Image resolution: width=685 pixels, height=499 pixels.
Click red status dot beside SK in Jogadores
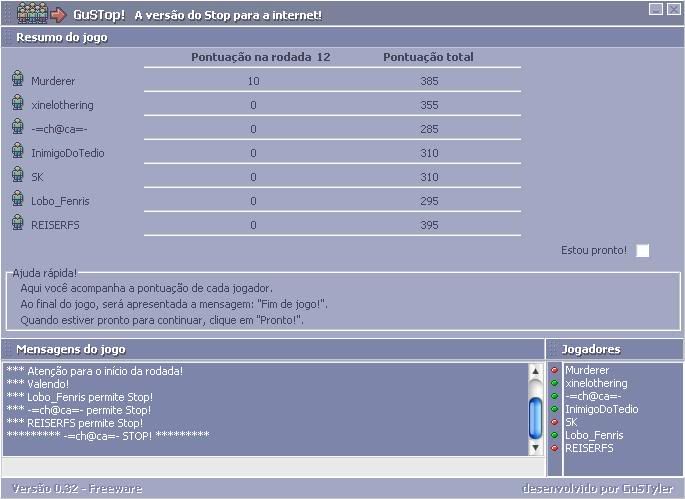click(555, 422)
